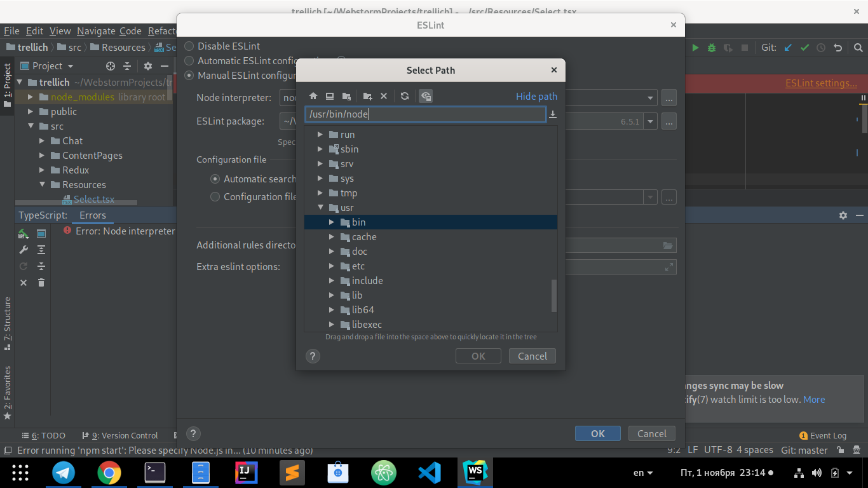The image size is (868, 488).
Task: Click help icon in ESLint dialog
Action: 193,433
